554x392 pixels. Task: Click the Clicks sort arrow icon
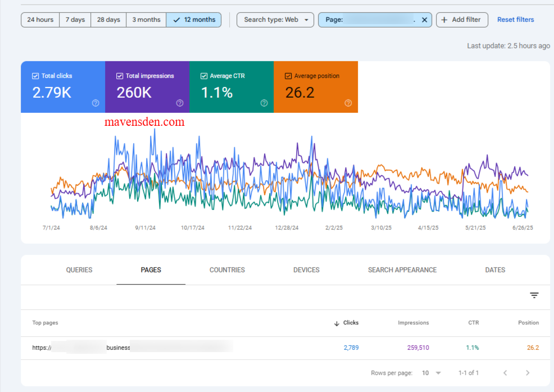coord(337,323)
